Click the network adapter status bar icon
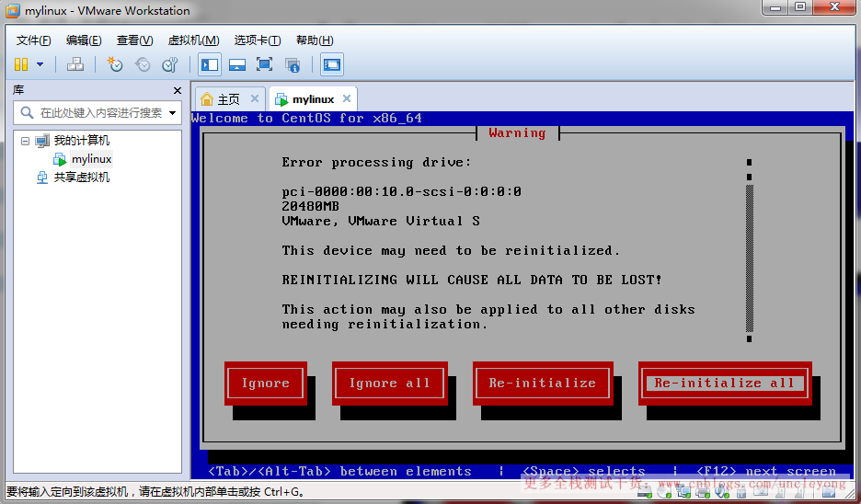861x504 pixels. click(x=683, y=492)
